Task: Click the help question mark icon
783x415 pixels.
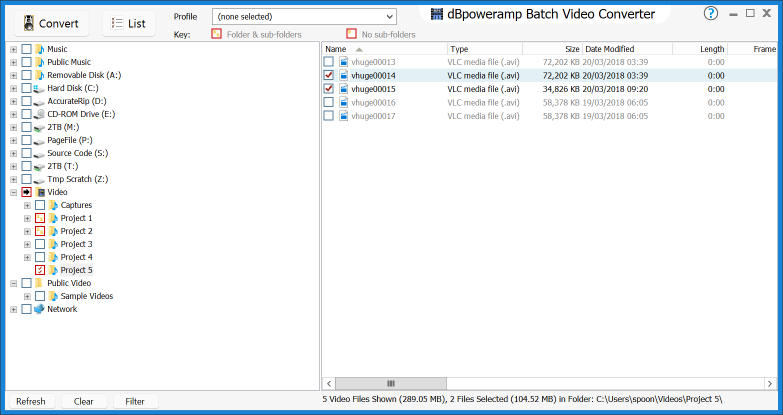Action: tap(711, 14)
